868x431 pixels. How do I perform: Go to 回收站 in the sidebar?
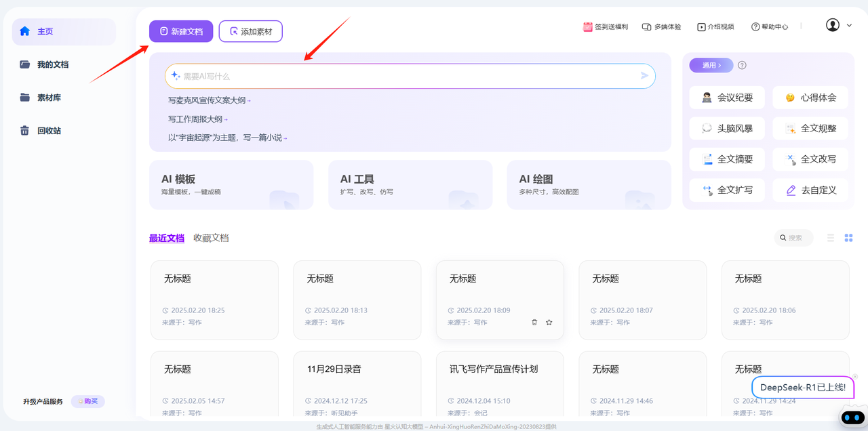pyautogui.click(x=49, y=130)
